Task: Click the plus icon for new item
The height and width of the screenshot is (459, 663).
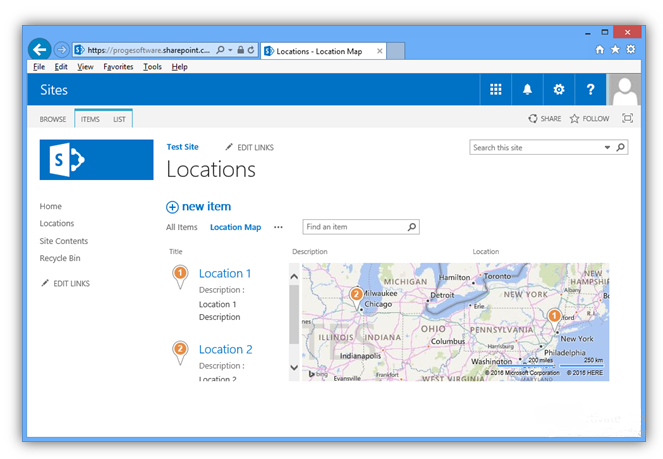Action: (x=172, y=207)
